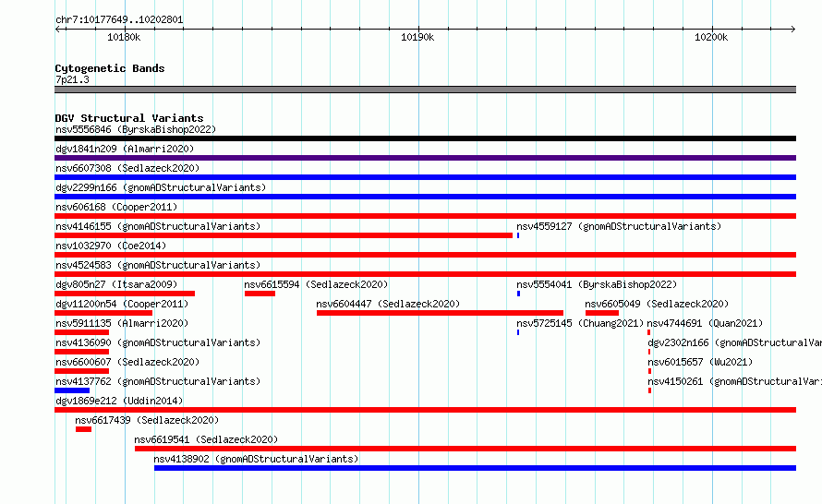
Task: Open the nsv6015657 (Wu2021) label
Action: point(700,362)
